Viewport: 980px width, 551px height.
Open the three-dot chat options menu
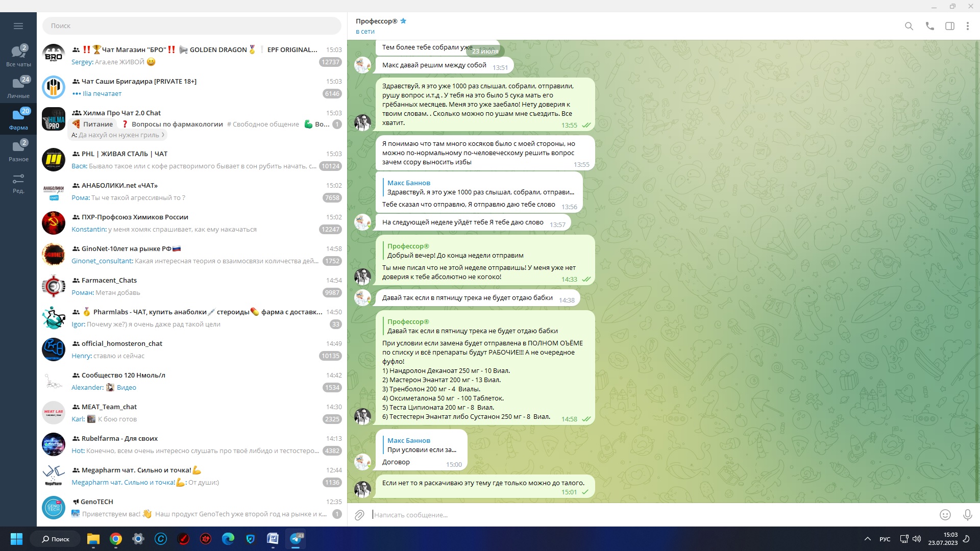tap(967, 26)
